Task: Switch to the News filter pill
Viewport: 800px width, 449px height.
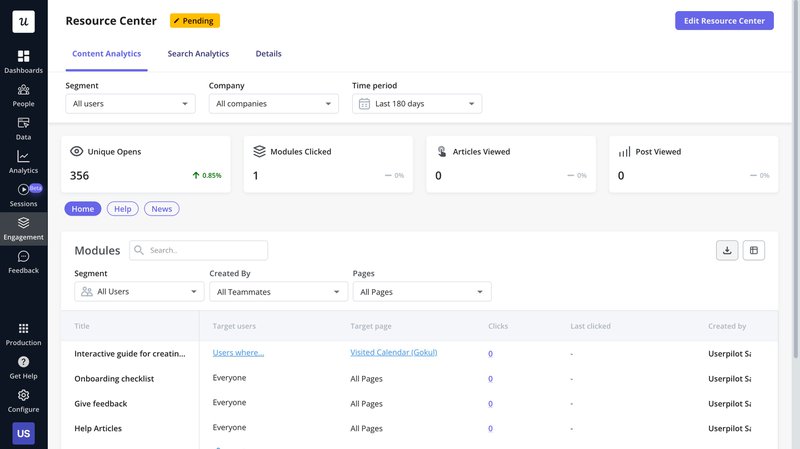Action: (x=161, y=209)
